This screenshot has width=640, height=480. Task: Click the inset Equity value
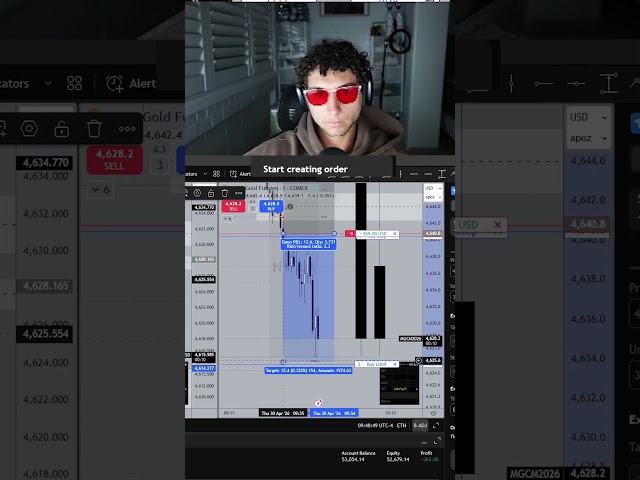point(398,459)
